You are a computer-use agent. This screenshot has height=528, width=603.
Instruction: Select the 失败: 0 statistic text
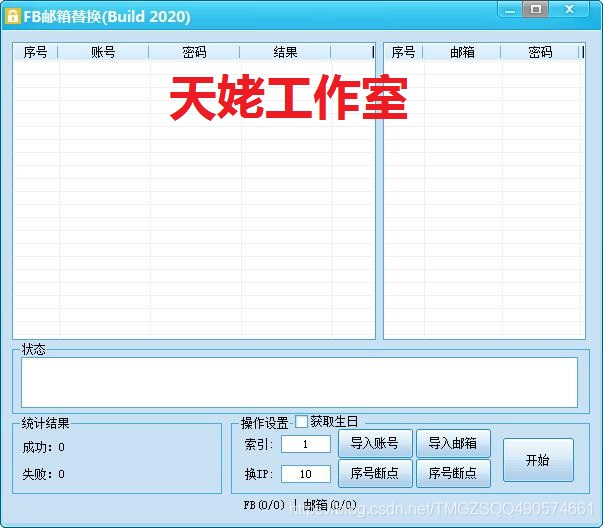(43, 474)
